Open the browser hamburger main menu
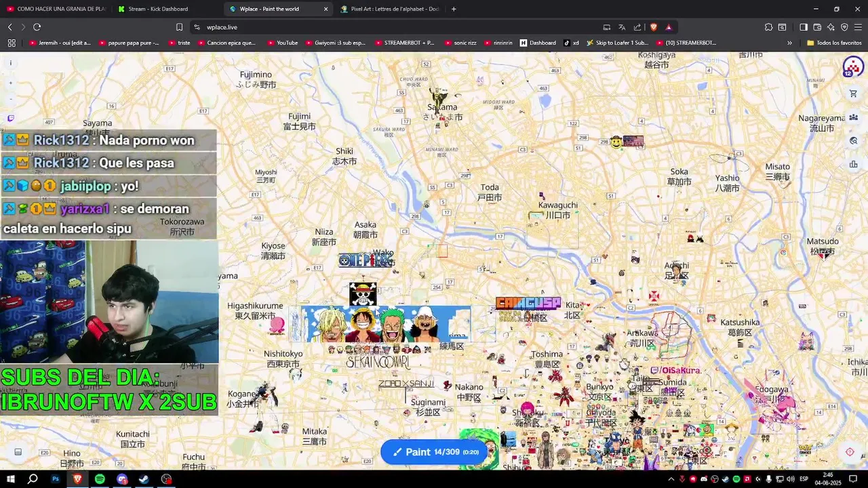This screenshot has width=868, height=488. click(x=858, y=27)
